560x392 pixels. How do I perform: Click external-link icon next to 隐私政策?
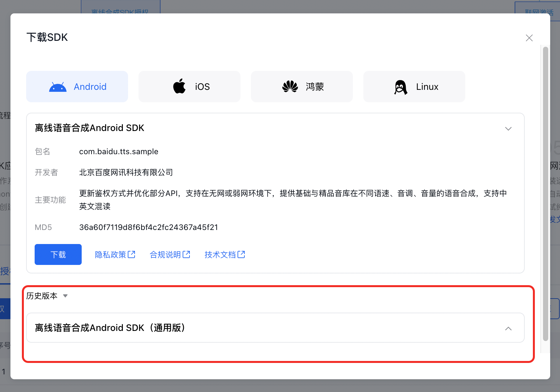click(131, 254)
